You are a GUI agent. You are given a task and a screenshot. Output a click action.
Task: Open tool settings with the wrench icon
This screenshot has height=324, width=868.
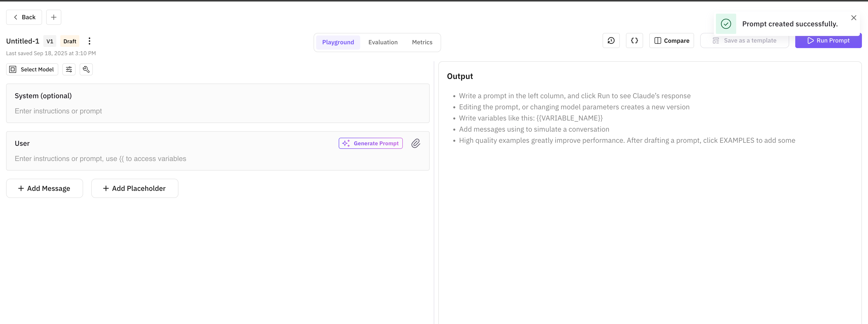tap(86, 69)
